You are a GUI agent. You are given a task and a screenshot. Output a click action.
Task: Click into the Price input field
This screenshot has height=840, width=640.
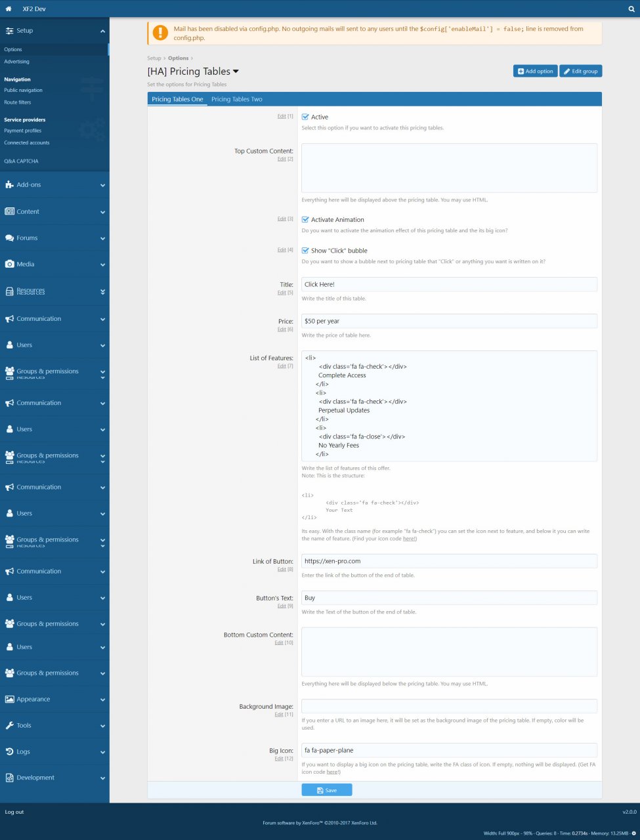449,322
